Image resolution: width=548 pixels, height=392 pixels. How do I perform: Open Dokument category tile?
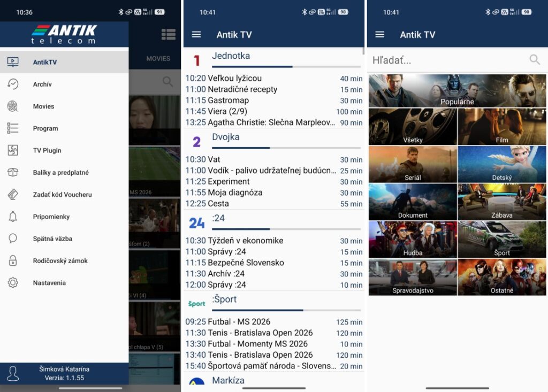click(413, 202)
